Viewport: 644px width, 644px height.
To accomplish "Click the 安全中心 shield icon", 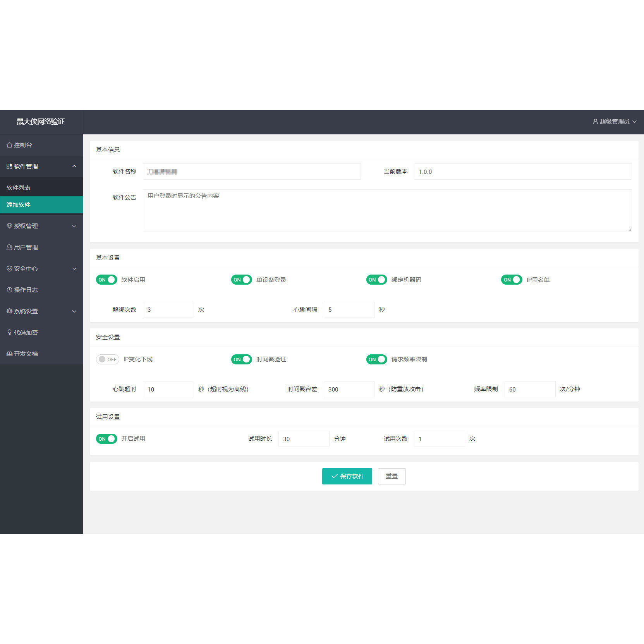I will coord(9,269).
